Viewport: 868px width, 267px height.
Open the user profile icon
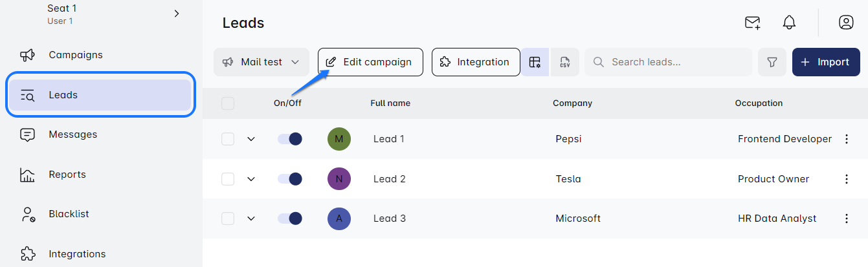(x=845, y=23)
